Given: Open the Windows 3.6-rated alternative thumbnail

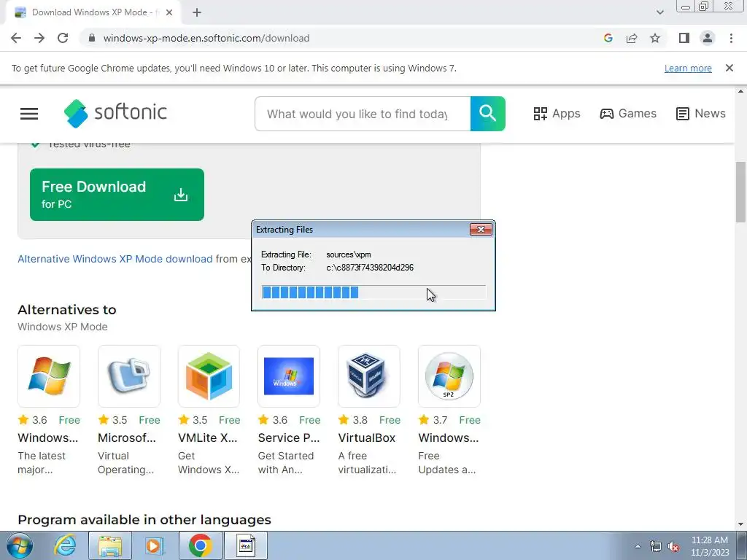Looking at the screenshot, I should pos(49,376).
